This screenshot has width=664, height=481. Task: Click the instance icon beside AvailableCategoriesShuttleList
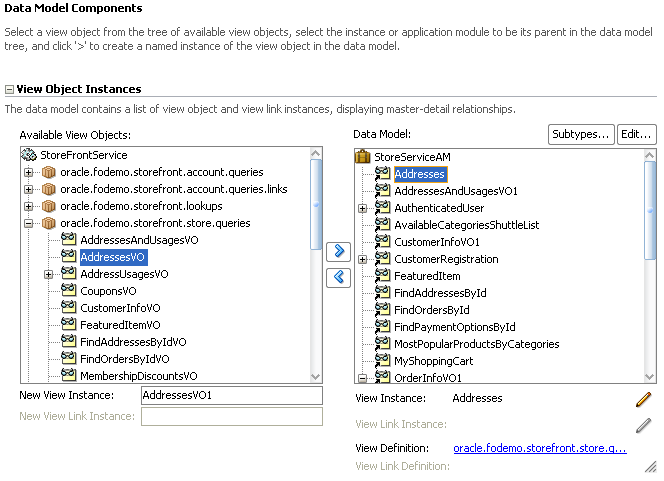click(382, 224)
